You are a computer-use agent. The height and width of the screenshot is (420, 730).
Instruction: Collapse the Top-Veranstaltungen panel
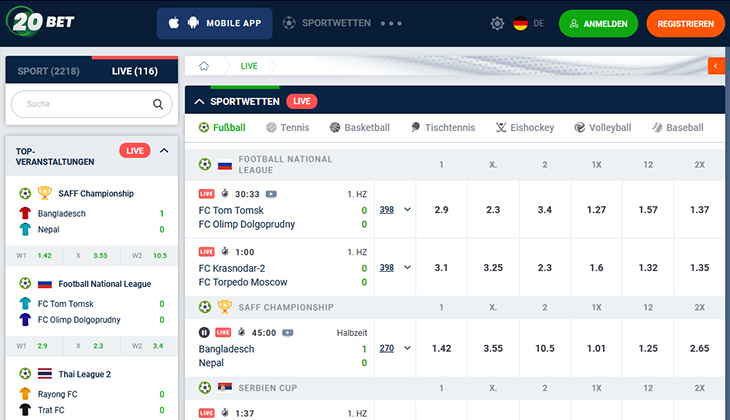(164, 150)
